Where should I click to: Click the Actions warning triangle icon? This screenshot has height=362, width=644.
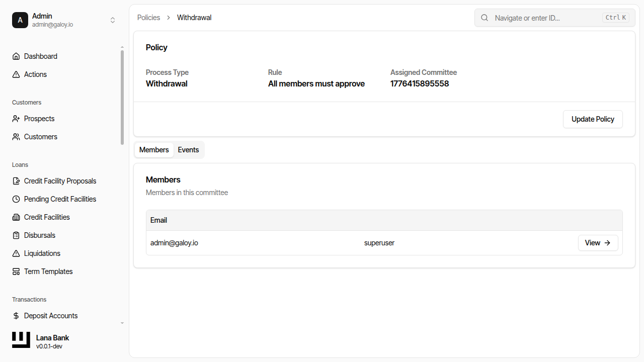click(x=16, y=74)
